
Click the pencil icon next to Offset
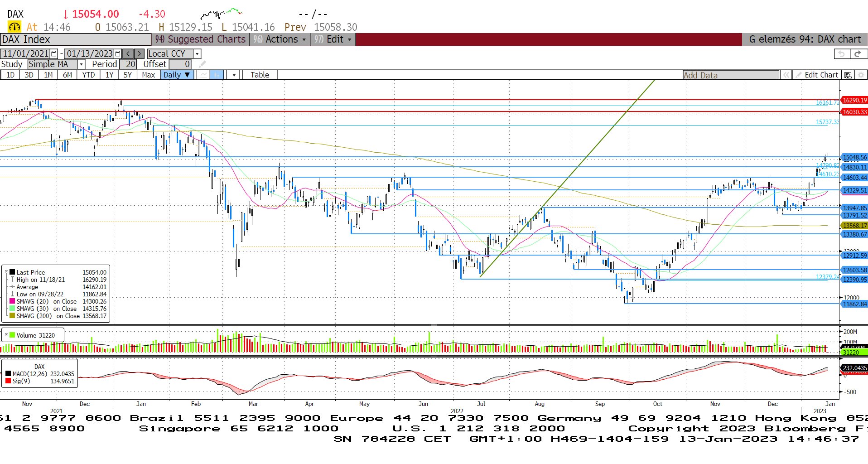click(x=203, y=64)
